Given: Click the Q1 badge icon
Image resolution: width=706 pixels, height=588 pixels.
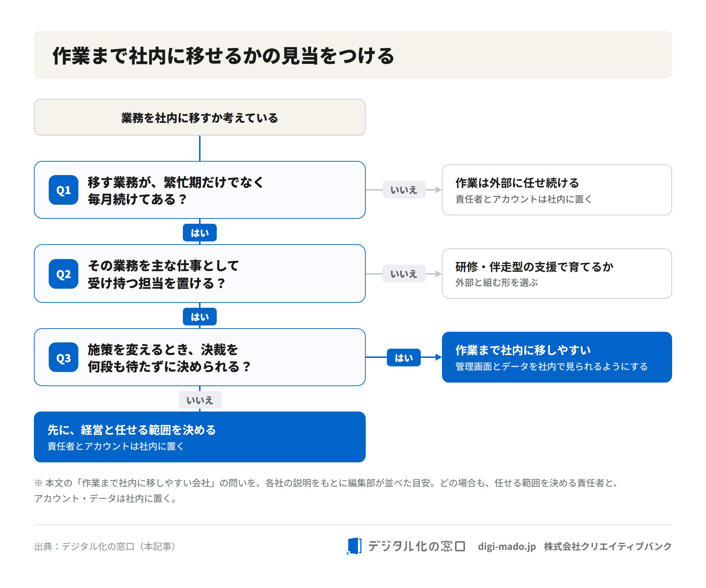Looking at the screenshot, I should (x=64, y=190).
